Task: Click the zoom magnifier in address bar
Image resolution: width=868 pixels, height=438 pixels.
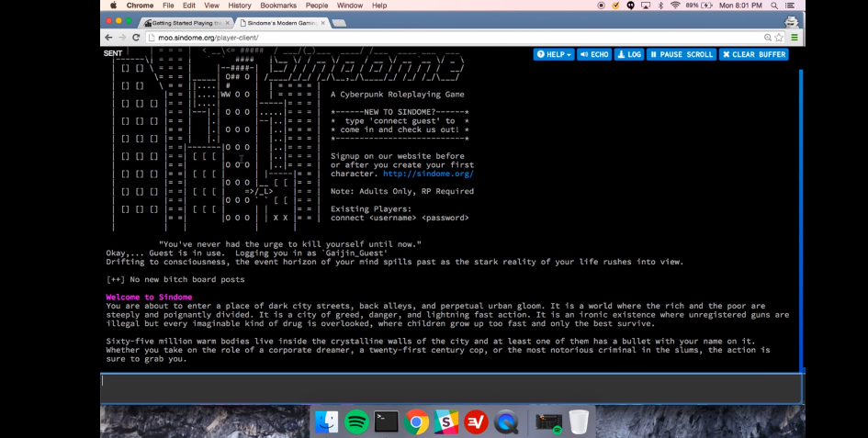Action: [x=768, y=38]
